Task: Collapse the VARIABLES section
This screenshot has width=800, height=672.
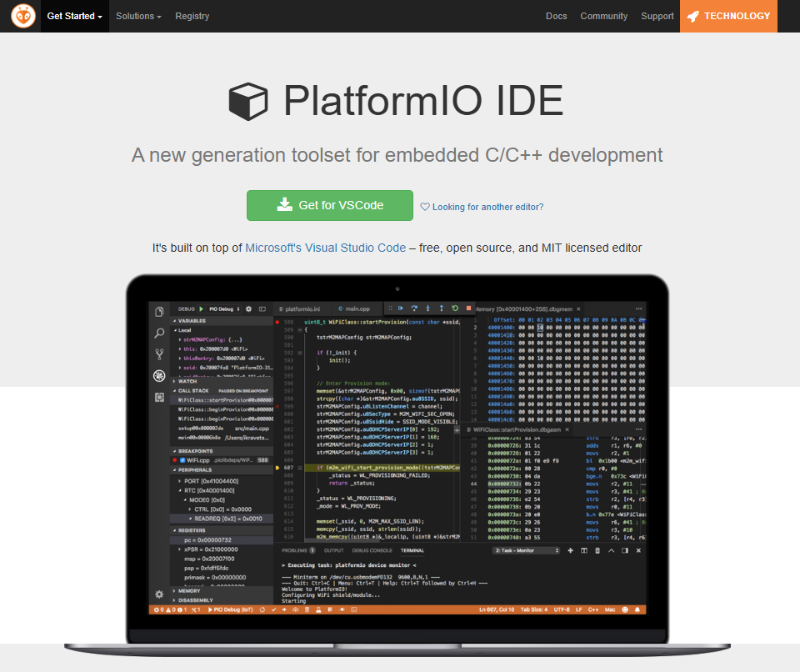Action: coord(222,321)
